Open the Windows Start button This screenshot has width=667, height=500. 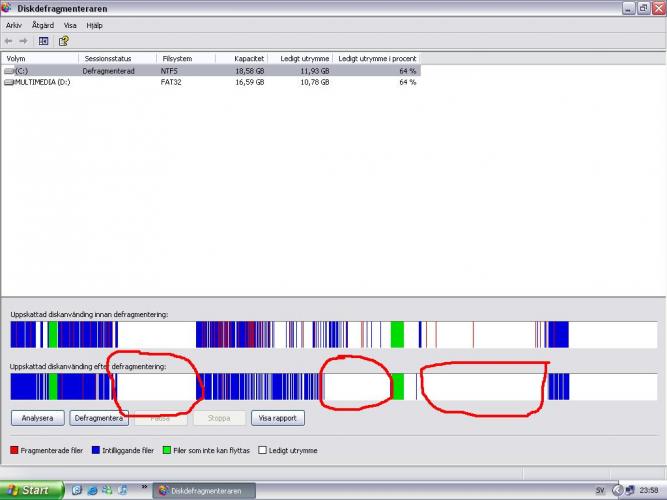pyautogui.click(x=32, y=490)
